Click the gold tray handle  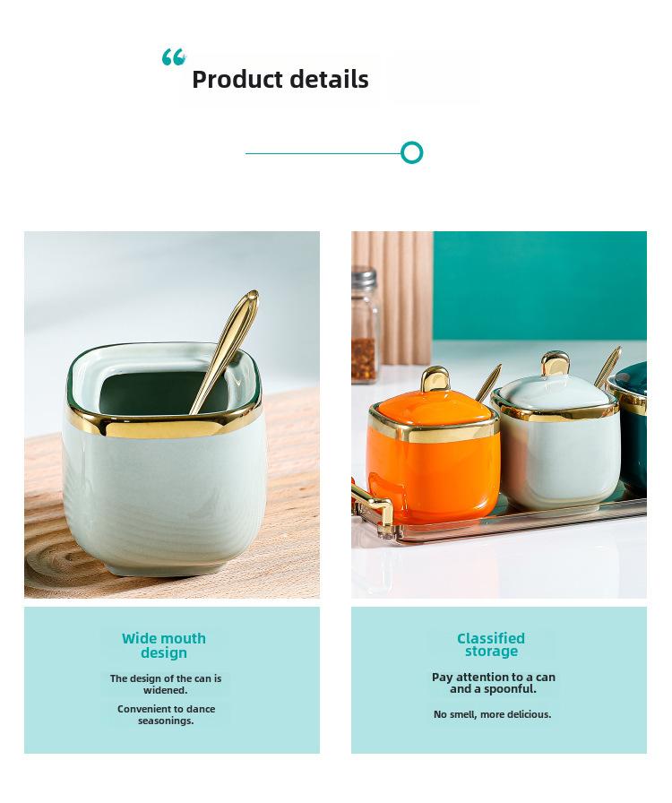point(371,503)
